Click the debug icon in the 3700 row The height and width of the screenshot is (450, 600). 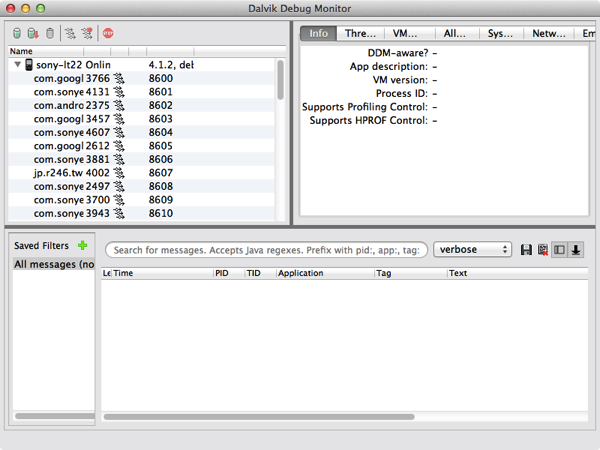(119, 200)
